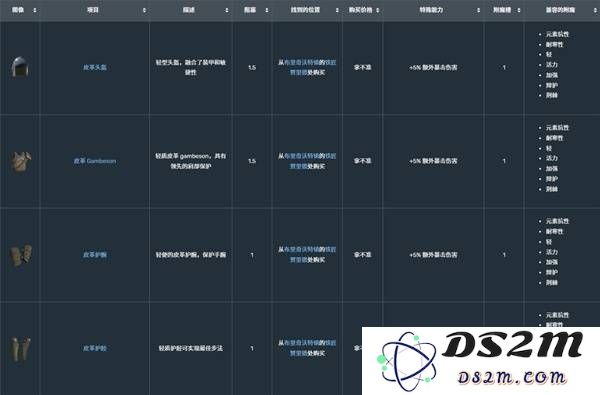The image size is (600, 395).
Task: Sort table by the 描述 column arrows
Action: 227,10
